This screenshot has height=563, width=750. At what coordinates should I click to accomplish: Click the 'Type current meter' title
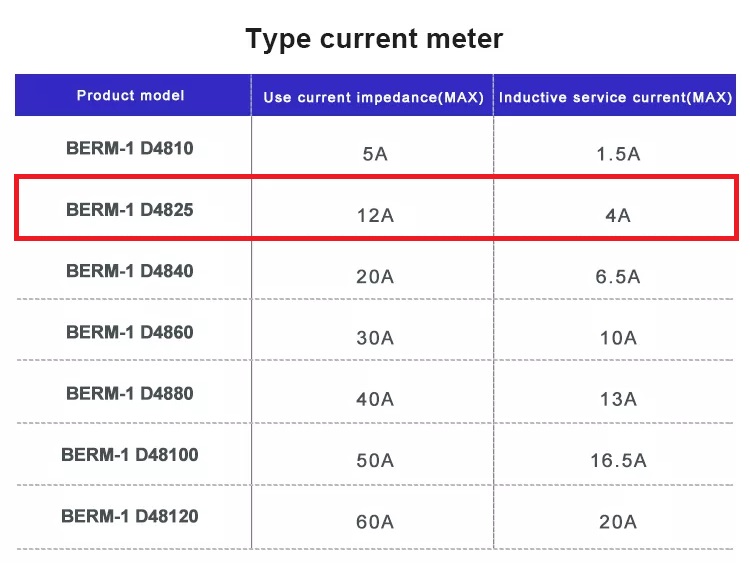[374, 39]
